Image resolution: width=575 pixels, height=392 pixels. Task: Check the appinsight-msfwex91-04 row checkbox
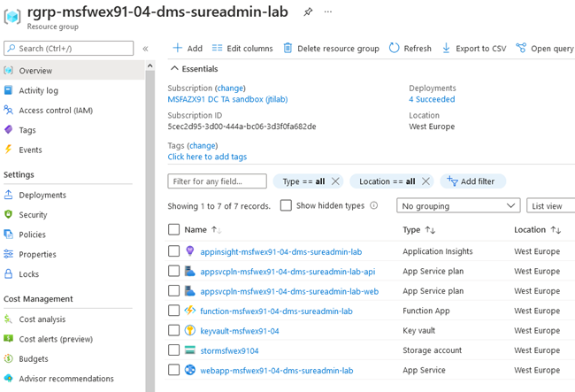[x=173, y=251]
